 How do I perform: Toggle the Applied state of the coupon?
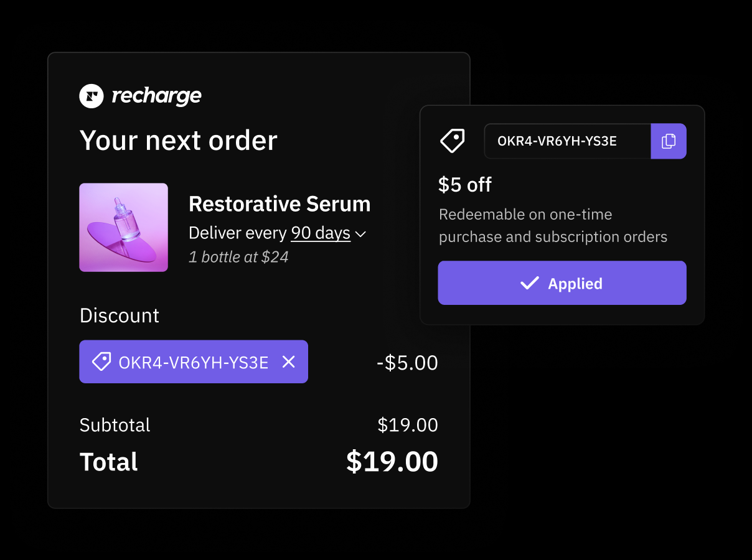pyautogui.click(x=562, y=283)
